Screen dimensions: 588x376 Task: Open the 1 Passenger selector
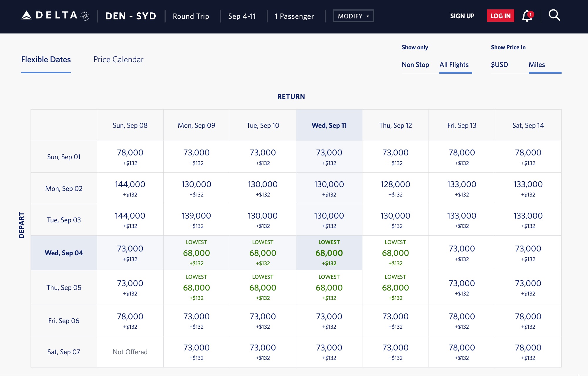294,16
